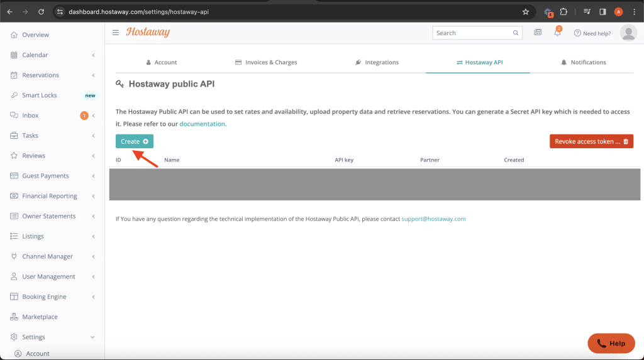Click the Reviews star icon
This screenshot has height=360, width=644.
(14, 156)
